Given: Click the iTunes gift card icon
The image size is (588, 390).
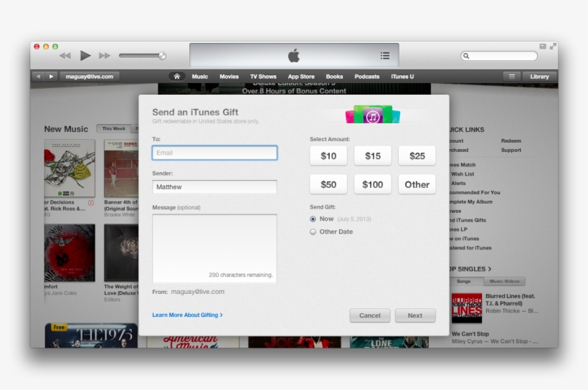Looking at the screenshot, I should (373, 115).
